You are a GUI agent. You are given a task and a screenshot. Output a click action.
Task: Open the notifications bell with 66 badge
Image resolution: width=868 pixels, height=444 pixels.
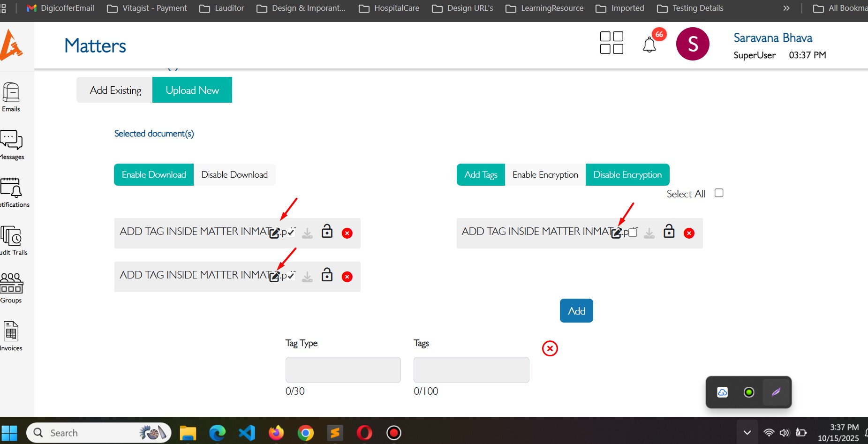[649, 45]
